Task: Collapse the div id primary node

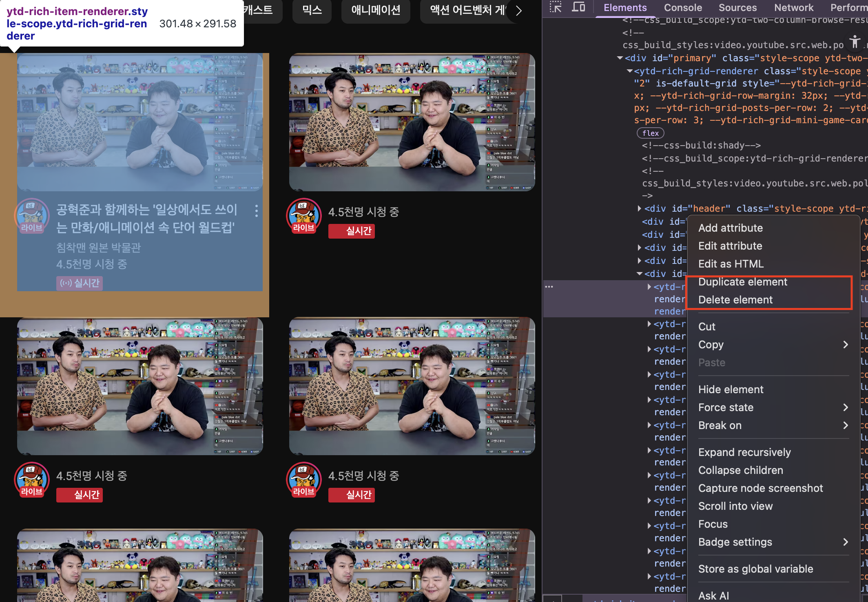Action: (x=620, y=58)
